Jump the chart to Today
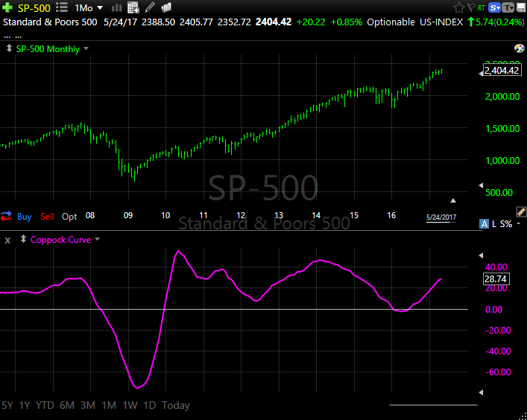Image resolution: width=527 pixels, height=420 pixels. pyautogui.click(x=176, y=406)
